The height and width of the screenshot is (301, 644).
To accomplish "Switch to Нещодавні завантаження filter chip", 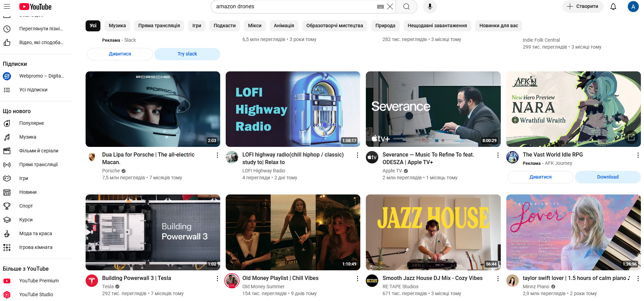I will point(437,26).
